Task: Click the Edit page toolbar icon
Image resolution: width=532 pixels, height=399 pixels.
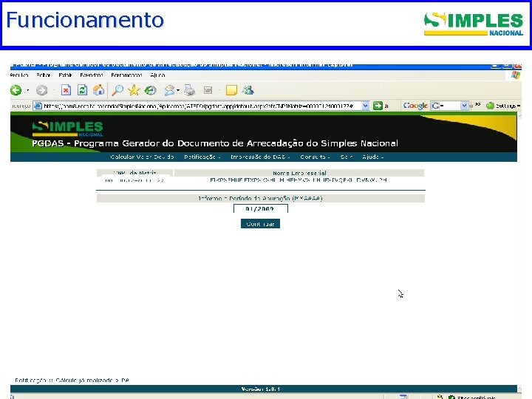Action: click(x=208, y=90)
